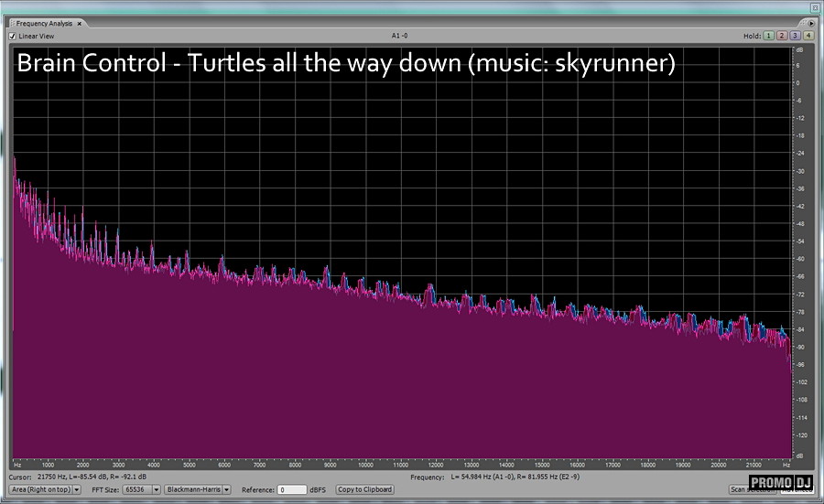Image resolution: width=824 pixels, height=504 pixels.
Task: Toggle the Linear View checkbox
Action: tap(13, 37)
